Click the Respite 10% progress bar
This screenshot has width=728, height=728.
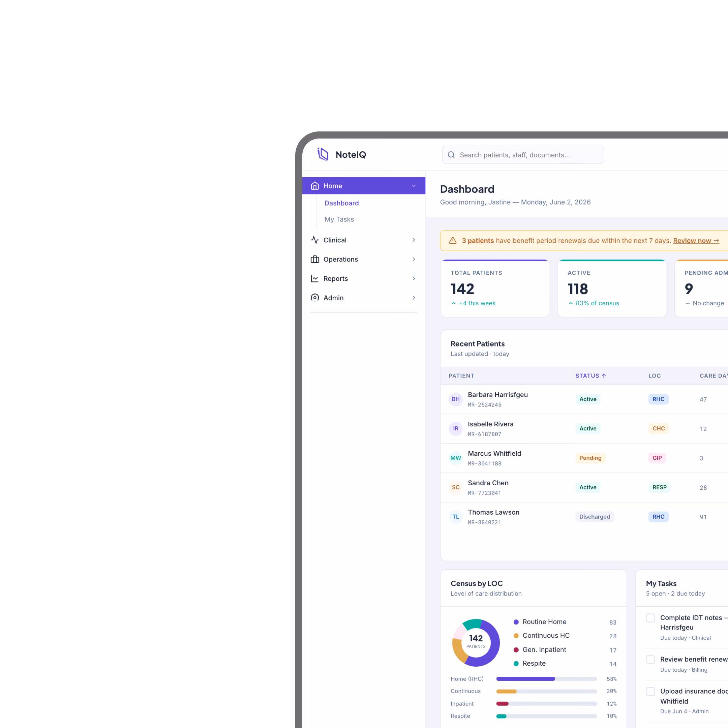click(546, 716)
